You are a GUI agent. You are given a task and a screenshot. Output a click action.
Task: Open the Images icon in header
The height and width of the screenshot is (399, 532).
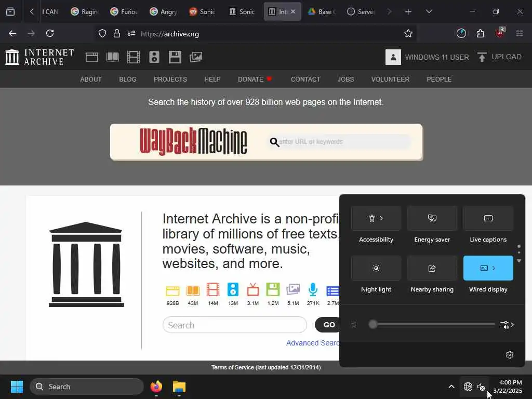coord(196,57)
